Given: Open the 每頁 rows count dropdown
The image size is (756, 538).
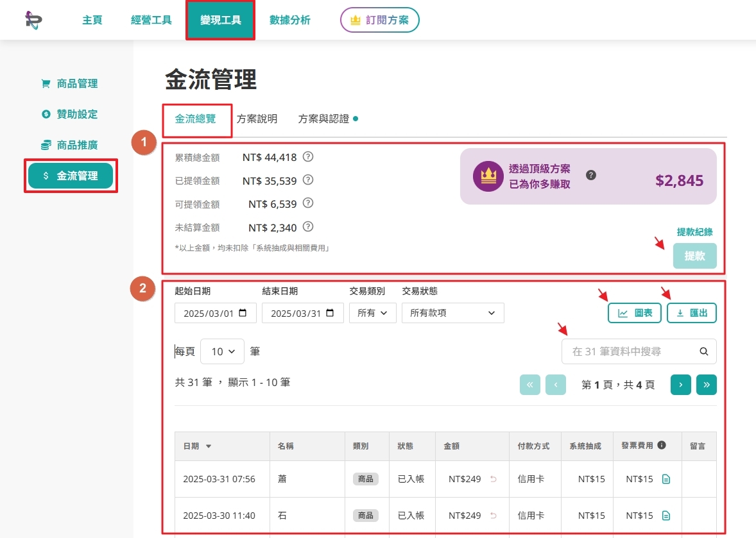Looking at the screenshot, I should point(222,351).
